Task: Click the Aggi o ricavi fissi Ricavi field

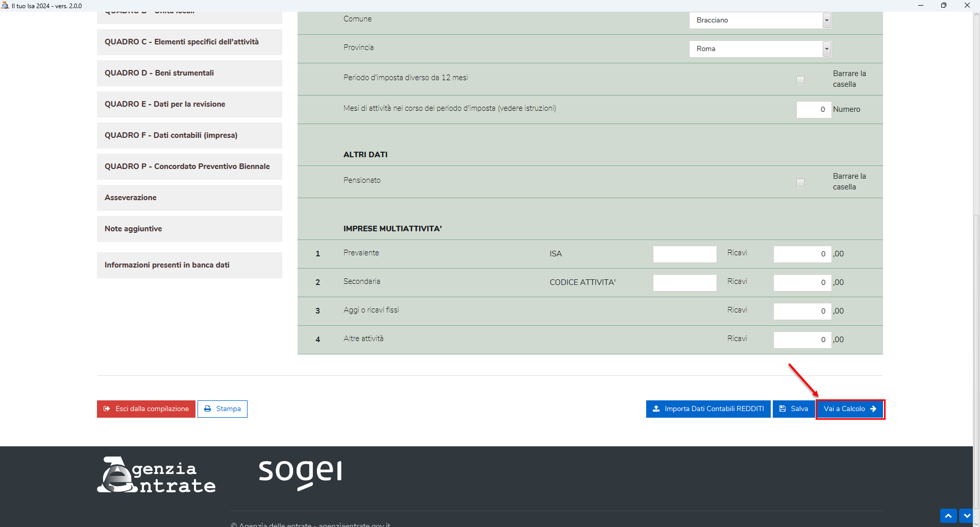Action: click(802, 312)
